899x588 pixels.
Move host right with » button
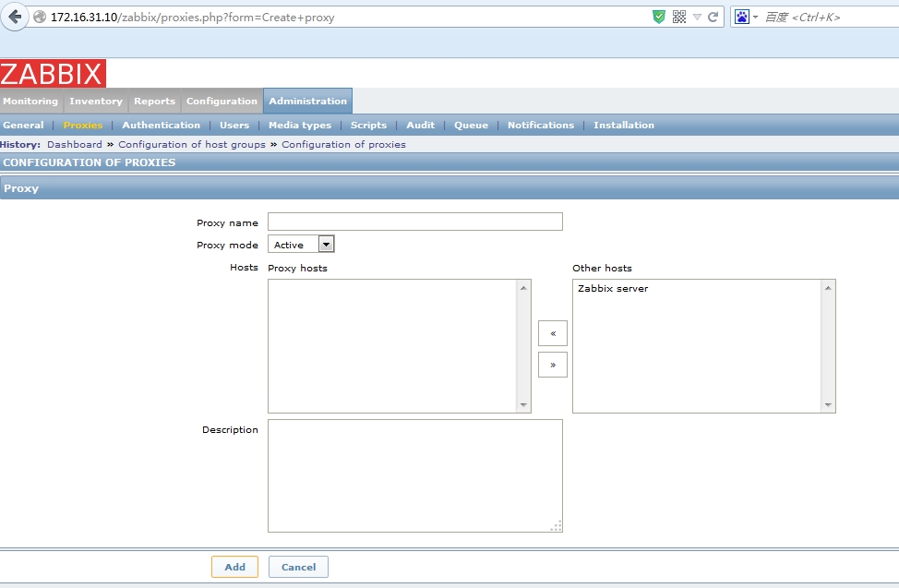tap(553, 365)
